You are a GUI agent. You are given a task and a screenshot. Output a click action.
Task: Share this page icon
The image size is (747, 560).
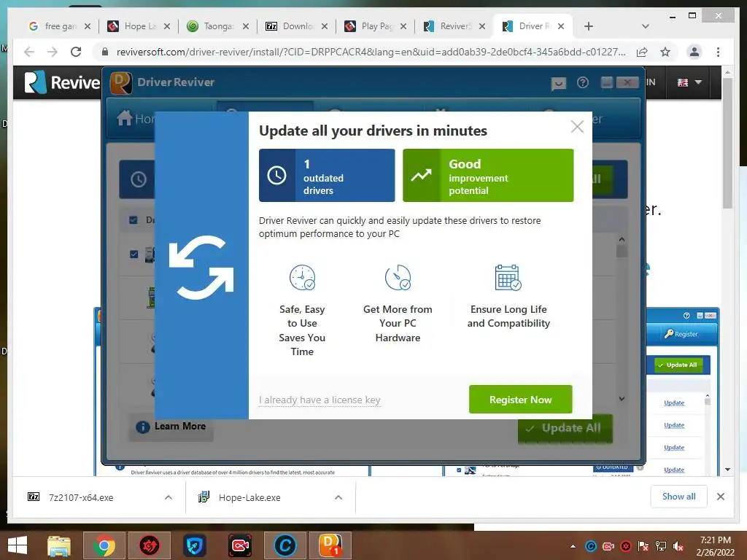[x=642, y=52]
